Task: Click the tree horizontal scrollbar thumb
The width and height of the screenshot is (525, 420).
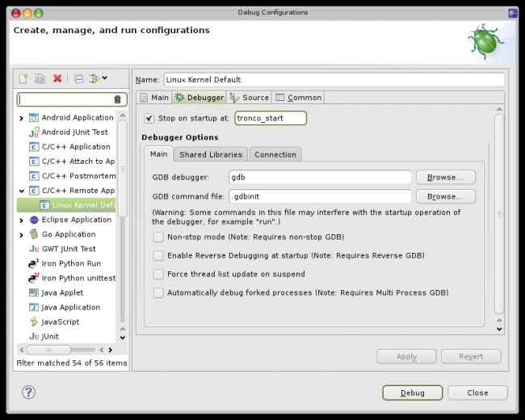Action: pos(49,350)
